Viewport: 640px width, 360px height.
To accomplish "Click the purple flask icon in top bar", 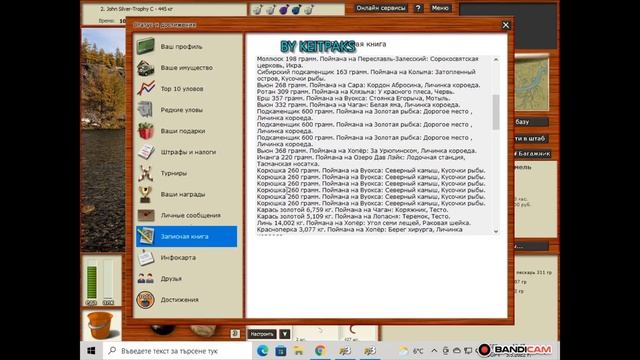I will point(284,9).
